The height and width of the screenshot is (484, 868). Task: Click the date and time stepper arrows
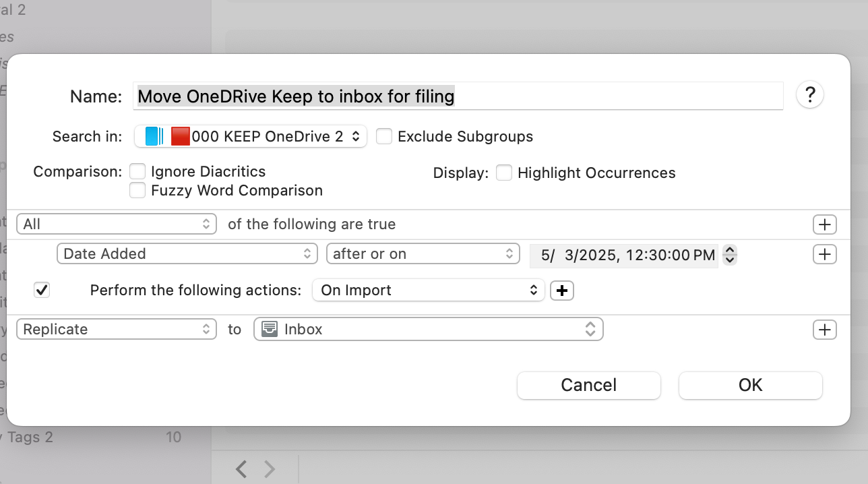(729, 255)
